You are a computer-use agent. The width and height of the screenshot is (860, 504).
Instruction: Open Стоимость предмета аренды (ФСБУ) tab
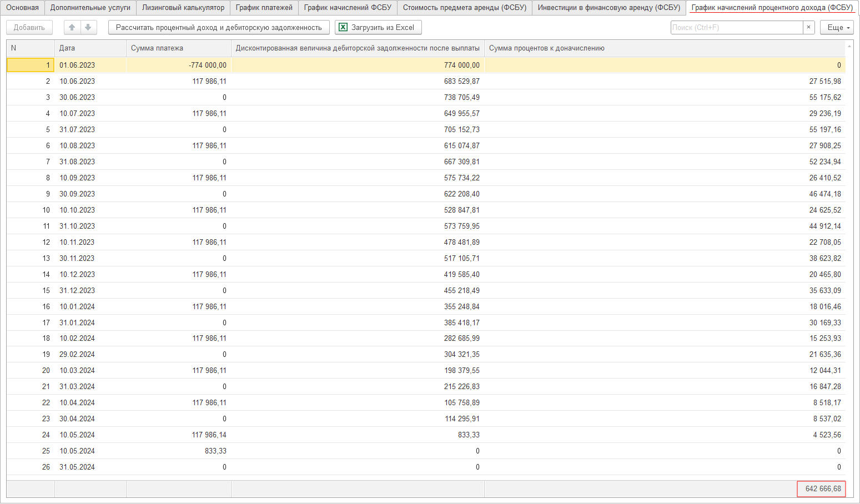(x=465, y=8)
